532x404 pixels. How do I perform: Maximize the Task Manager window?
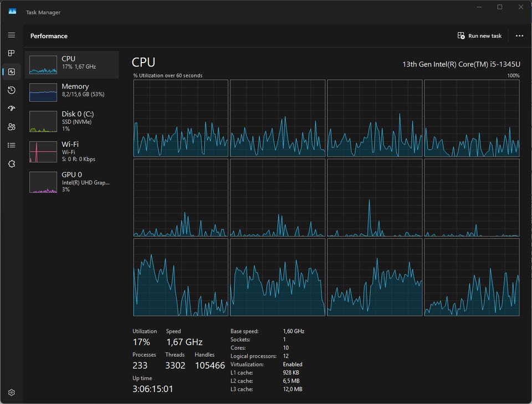[x=499, y=7]
